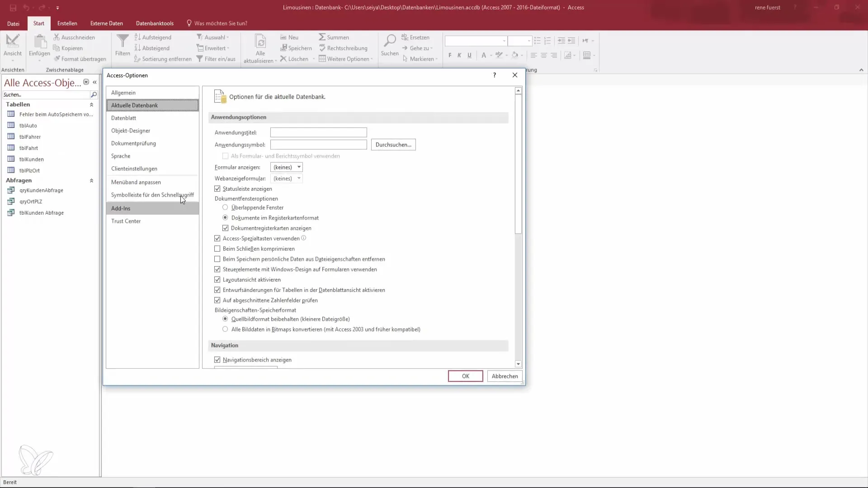The height and width of the screenshot is (488, 868).
Task: Switch to Datenbanktools ribbon tab
Action: tap(155, 23)
